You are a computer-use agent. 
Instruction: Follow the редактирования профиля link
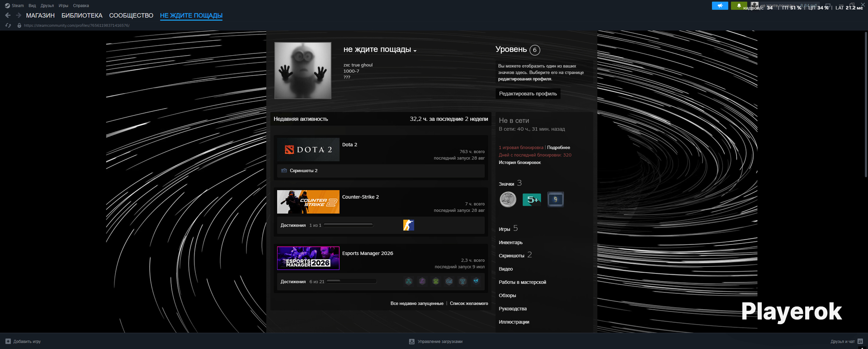click(524, 79)
